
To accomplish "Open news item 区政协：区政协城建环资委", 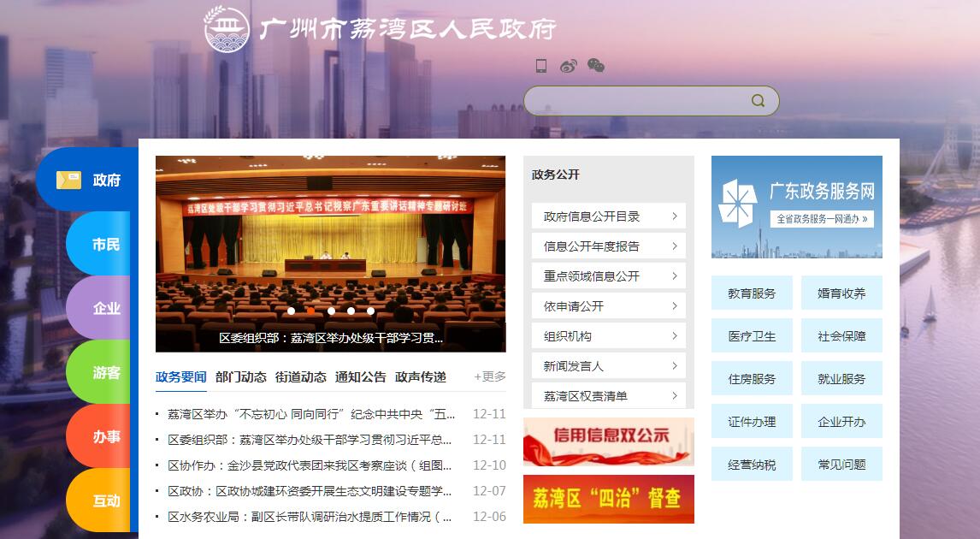I will click(310, 491).
